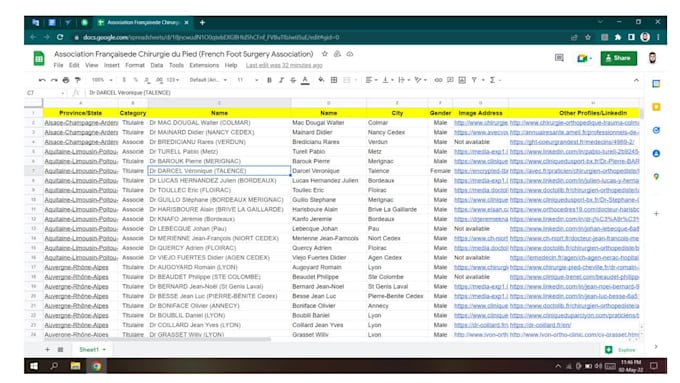Viewport: 680px width, 383px height.
Task: Open the View menu
Action: click(92, 65)
